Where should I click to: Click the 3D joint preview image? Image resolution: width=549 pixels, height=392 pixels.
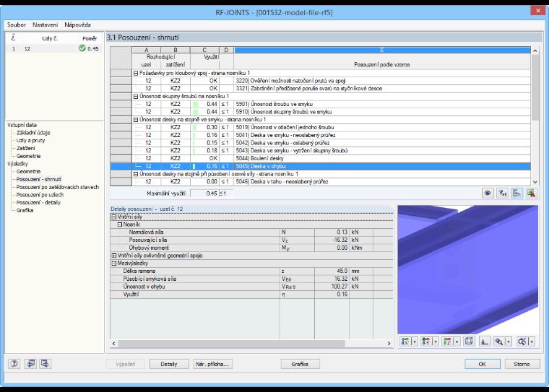(x=468, y=269)
